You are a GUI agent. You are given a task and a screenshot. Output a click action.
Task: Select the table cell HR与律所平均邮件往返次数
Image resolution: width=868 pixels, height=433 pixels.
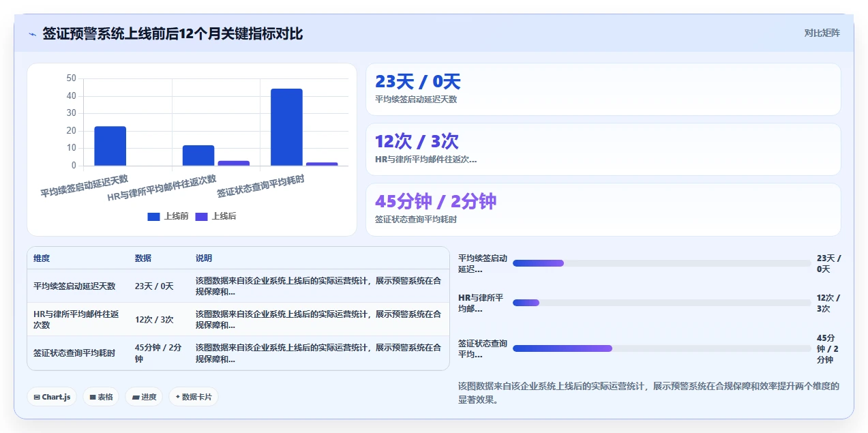pyautogui.click(x=76, y=320)
